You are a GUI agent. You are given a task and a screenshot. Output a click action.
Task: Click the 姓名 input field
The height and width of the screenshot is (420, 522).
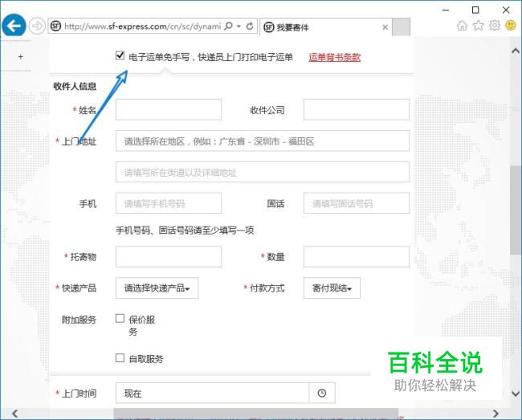(x=169, y=109)
